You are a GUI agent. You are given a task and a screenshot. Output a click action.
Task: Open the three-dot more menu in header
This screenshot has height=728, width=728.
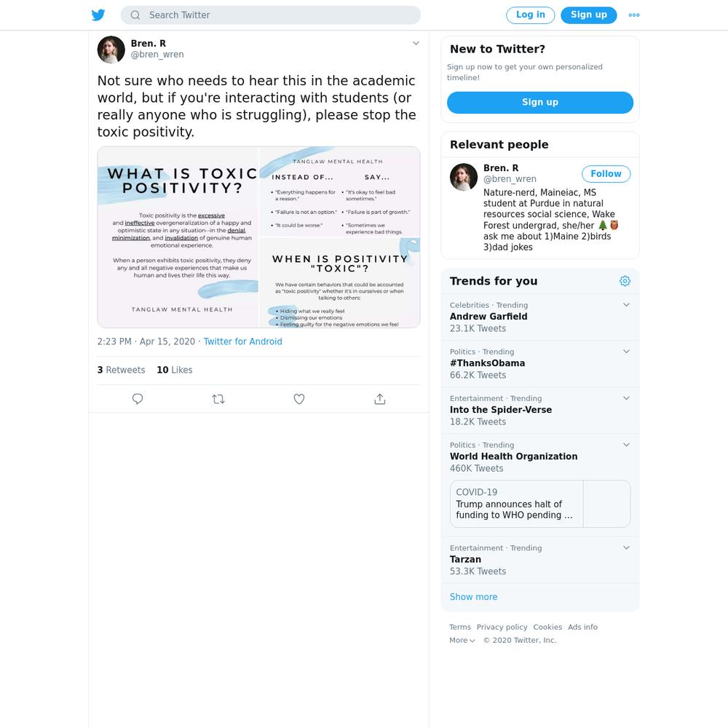click(634, 15)
